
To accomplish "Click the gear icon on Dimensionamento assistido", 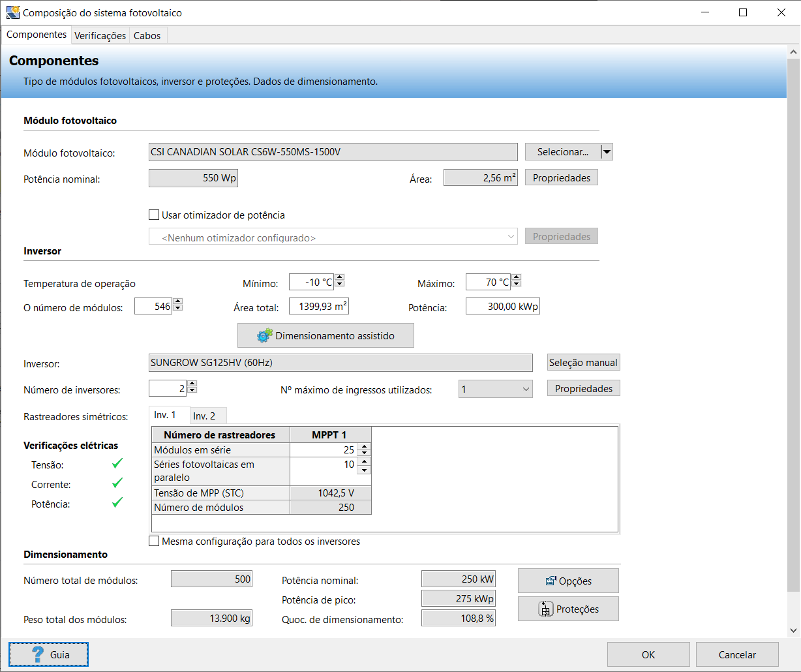I will 264,336.
